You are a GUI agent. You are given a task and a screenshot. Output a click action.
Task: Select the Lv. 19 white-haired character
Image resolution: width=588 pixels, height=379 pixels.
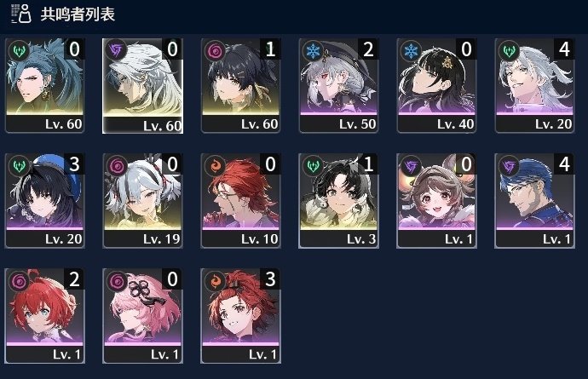pos(143,200)
